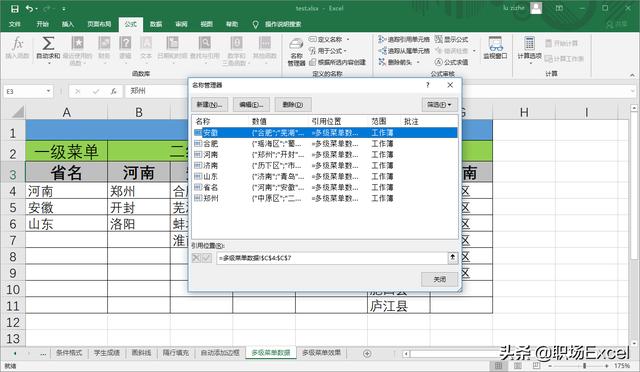Open the Math & Trig functions icon

[236, 43]
